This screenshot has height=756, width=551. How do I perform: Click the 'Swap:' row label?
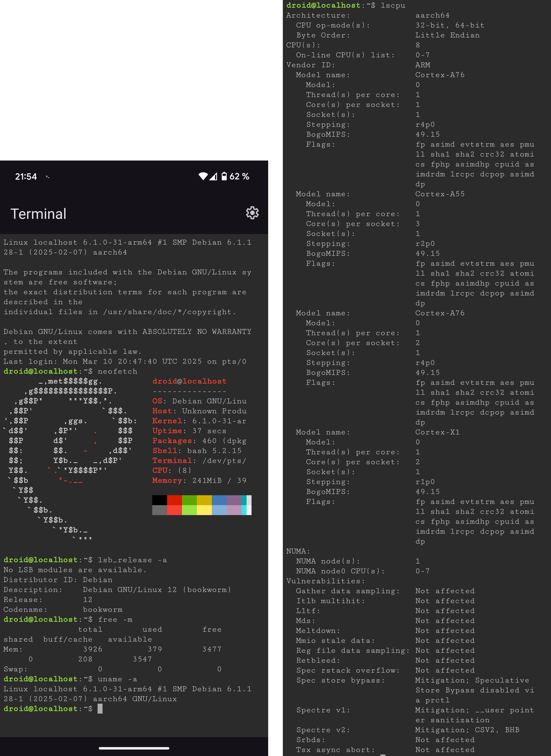click(15, 669)
